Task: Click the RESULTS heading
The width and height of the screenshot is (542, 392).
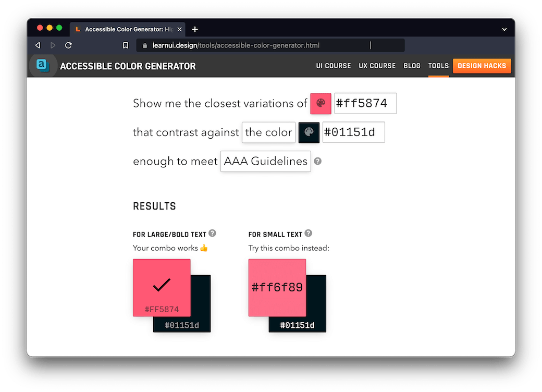Action: (x=154, y=206)
